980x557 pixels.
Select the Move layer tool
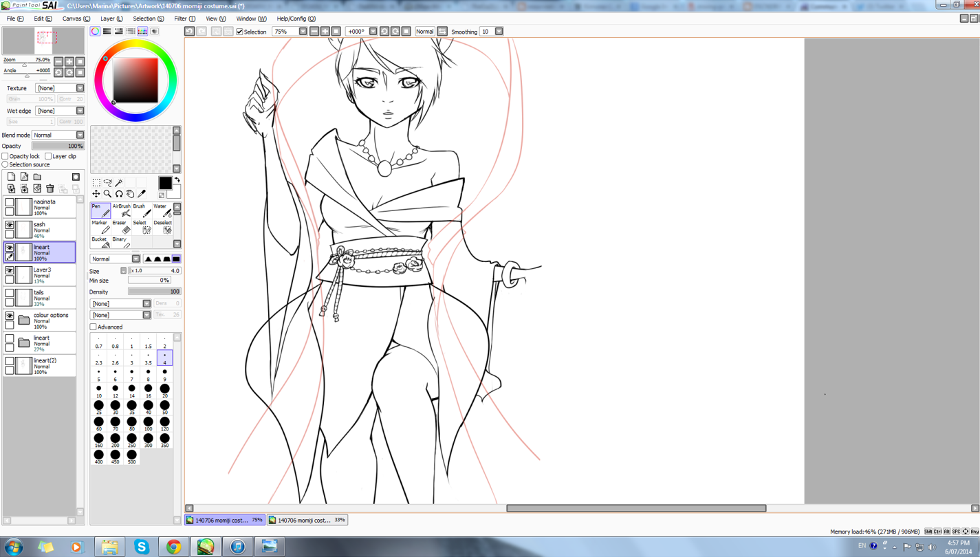pyautogui.click(x=96, y=194)
